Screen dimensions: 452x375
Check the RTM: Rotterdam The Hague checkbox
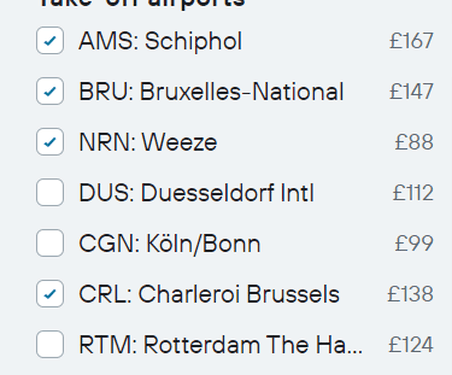[50, 344]
